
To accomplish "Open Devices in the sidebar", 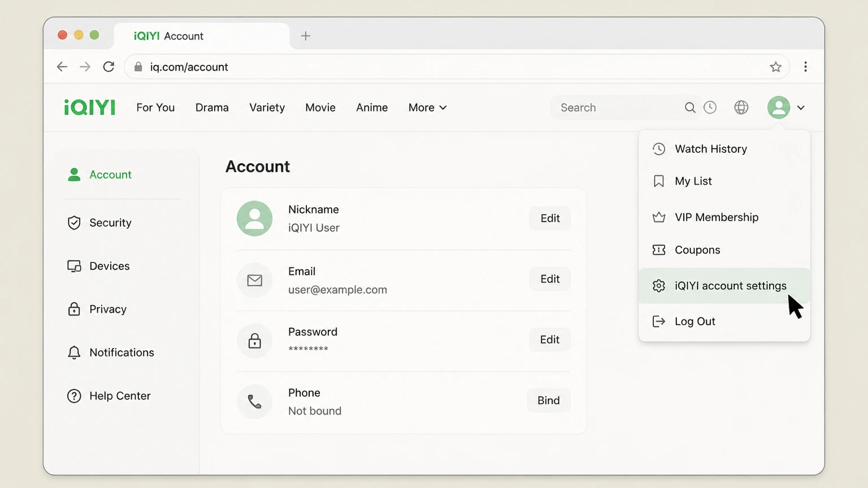I will coord(98,266).
